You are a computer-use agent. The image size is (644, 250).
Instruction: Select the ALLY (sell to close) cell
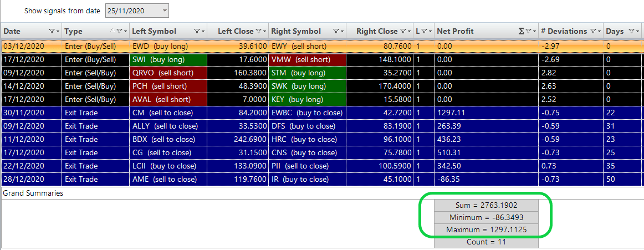[x=167, y=126]
